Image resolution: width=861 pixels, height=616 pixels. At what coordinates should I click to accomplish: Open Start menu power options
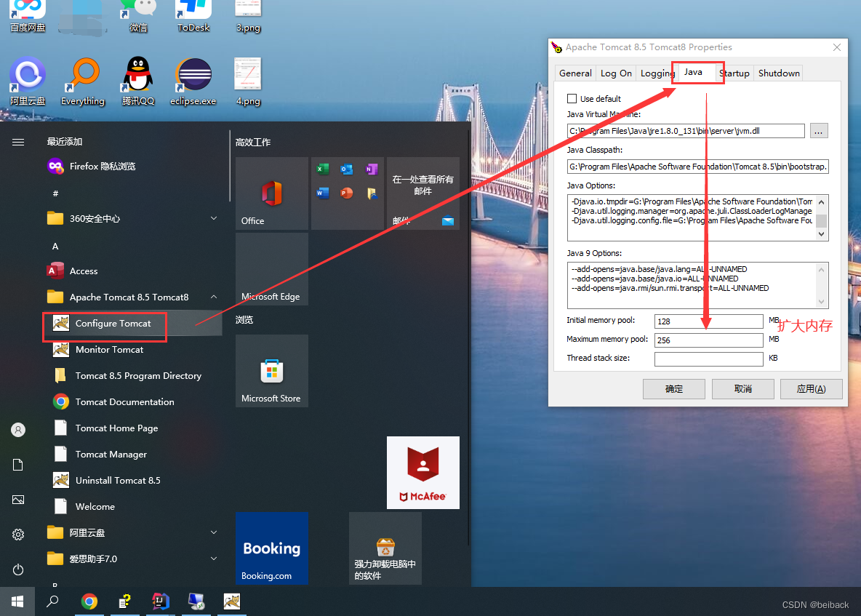point(18,569)
